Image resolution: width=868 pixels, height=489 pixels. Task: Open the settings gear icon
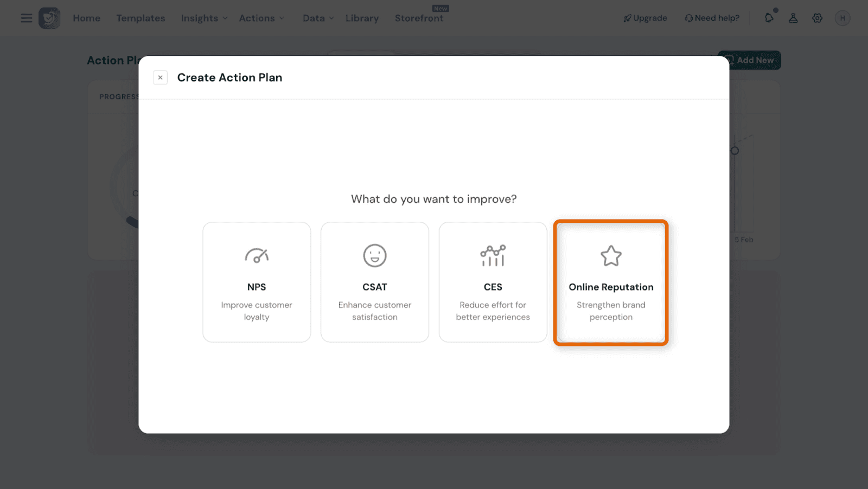(x=817, y=18)
